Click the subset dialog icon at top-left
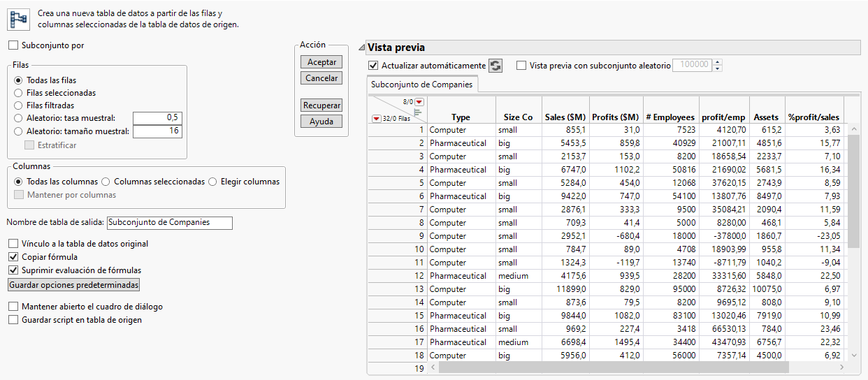 click(18, 20)
